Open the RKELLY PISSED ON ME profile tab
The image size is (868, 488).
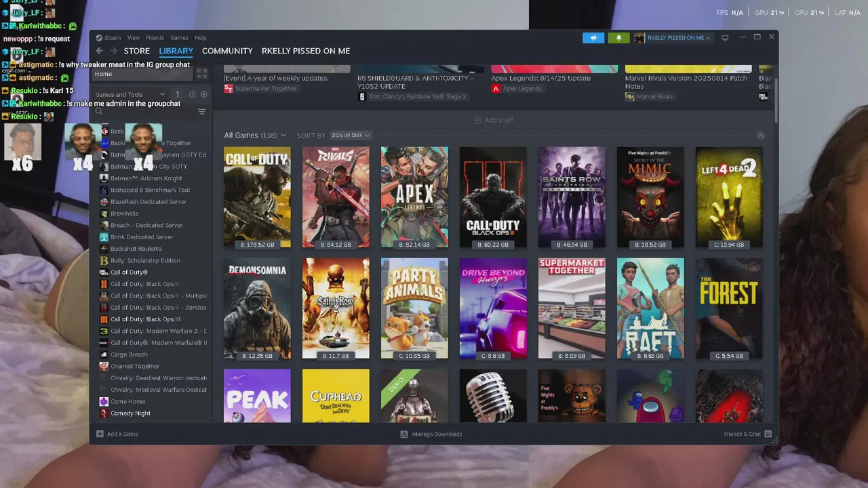point(306,51)
